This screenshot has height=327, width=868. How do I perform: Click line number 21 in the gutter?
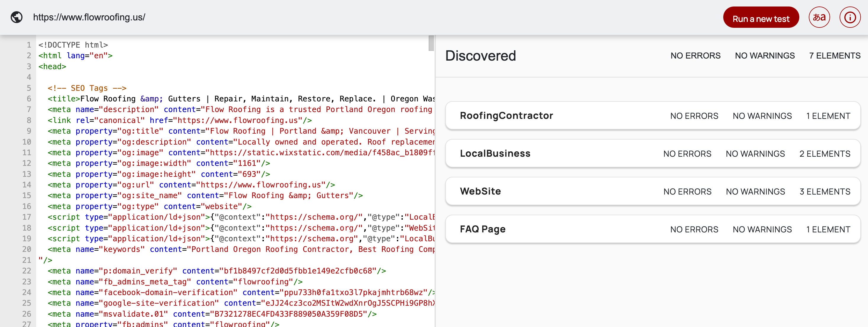(27, 260)
